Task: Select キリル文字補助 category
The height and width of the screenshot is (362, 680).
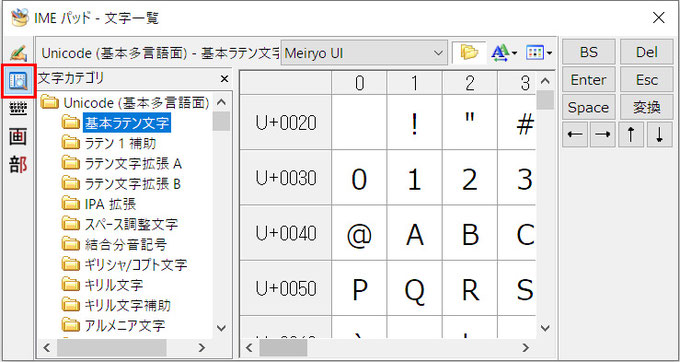Action: 128,306
